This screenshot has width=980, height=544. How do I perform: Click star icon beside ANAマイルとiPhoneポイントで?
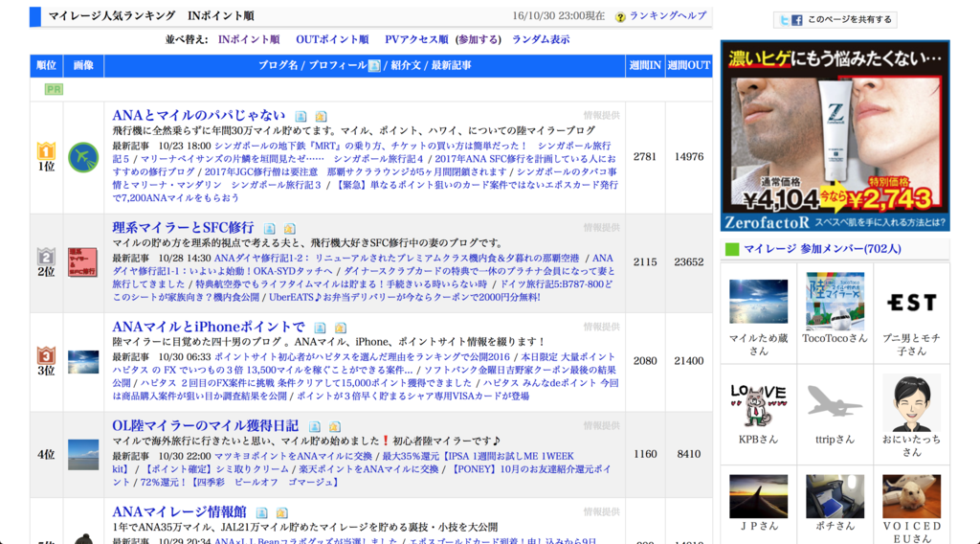[340, 327]
